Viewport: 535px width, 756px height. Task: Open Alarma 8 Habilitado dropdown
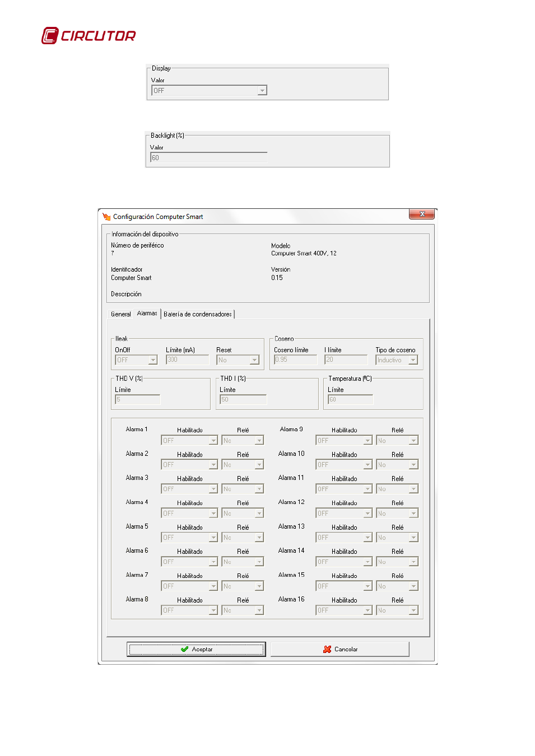click(x=189, y=610)
